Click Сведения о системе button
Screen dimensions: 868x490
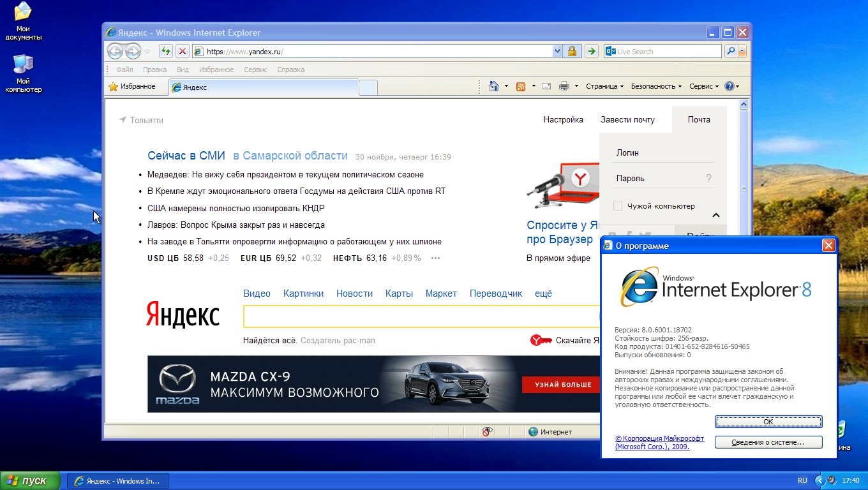768,442
